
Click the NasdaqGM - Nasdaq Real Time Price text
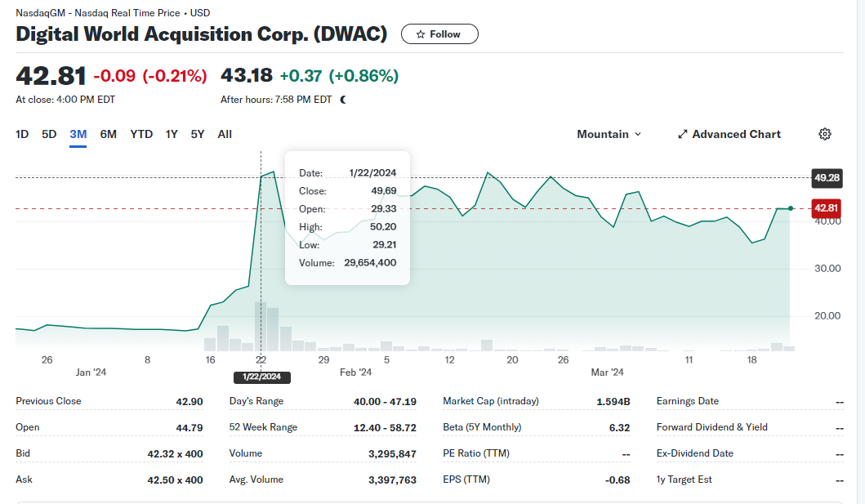click(98, 13)
